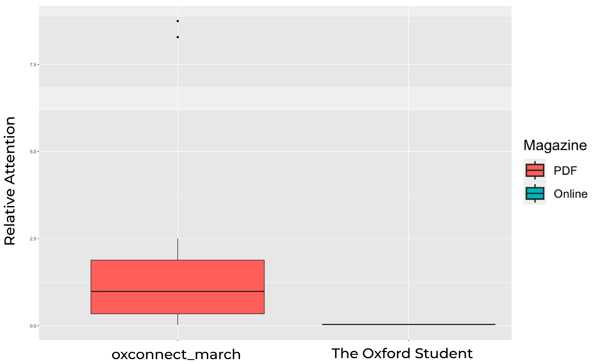This screenshot has width=593, height=364.
Task: Click the Relative Attention axis title
Action: pos(10,181)
